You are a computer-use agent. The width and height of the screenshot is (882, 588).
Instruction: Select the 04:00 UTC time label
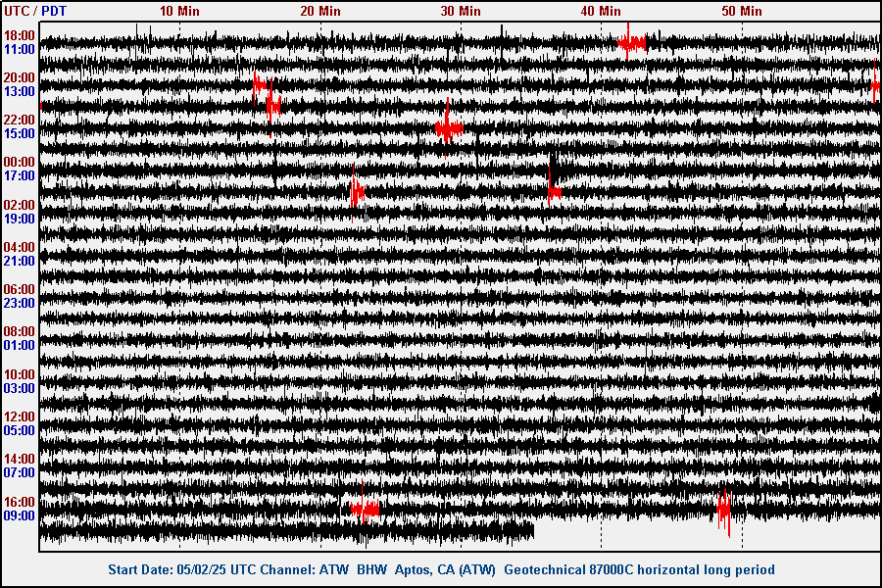20,247
